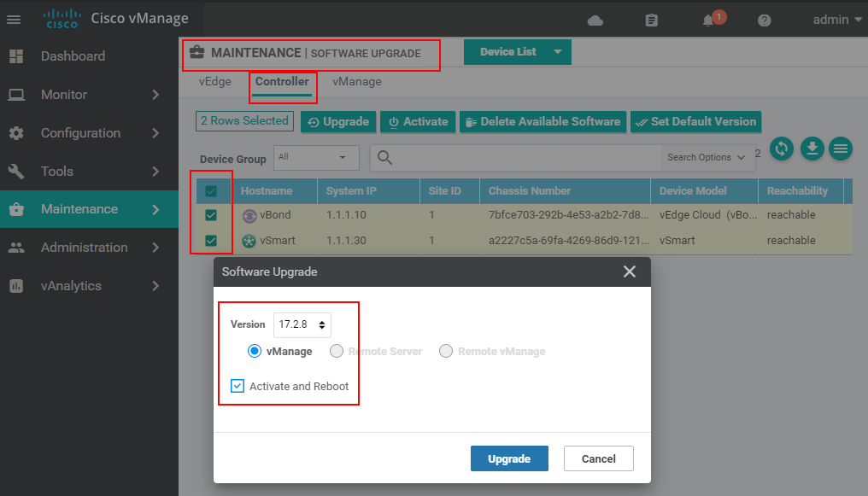868x496 pixels.
Task: Open the Device Group dropdown
Action: (x=316, y=158)
